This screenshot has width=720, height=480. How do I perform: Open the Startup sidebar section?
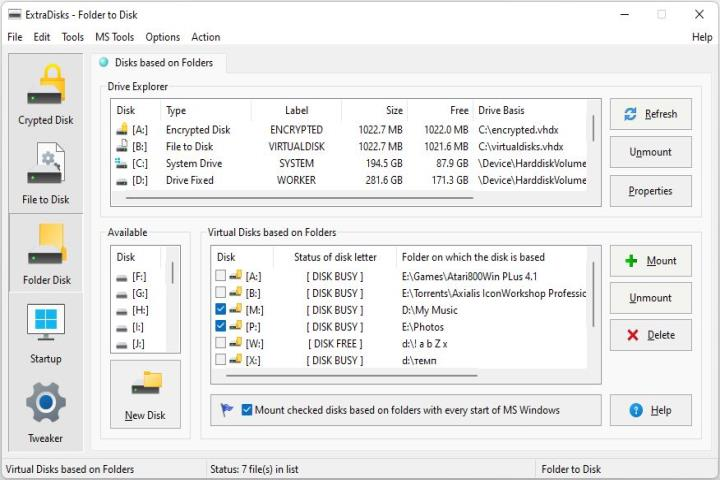click(x=45, y=333)
